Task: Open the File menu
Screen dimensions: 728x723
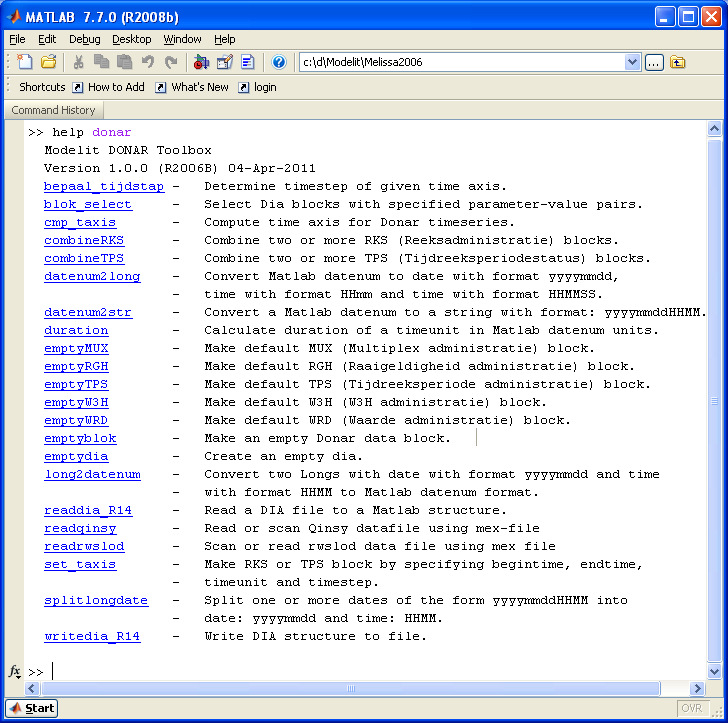Action: (x=17, y=39)
